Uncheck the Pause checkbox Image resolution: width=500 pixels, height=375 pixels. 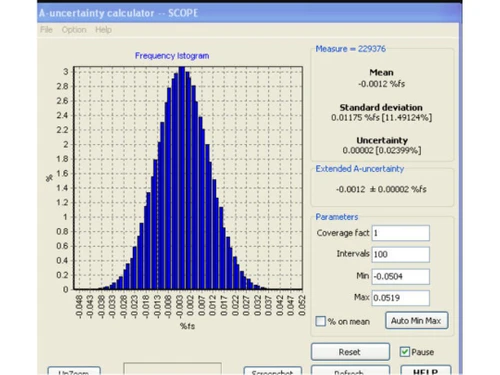click(405, 352)
